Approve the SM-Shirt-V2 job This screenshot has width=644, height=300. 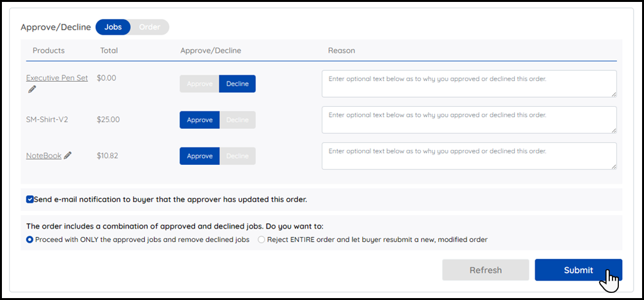point(199,120)
